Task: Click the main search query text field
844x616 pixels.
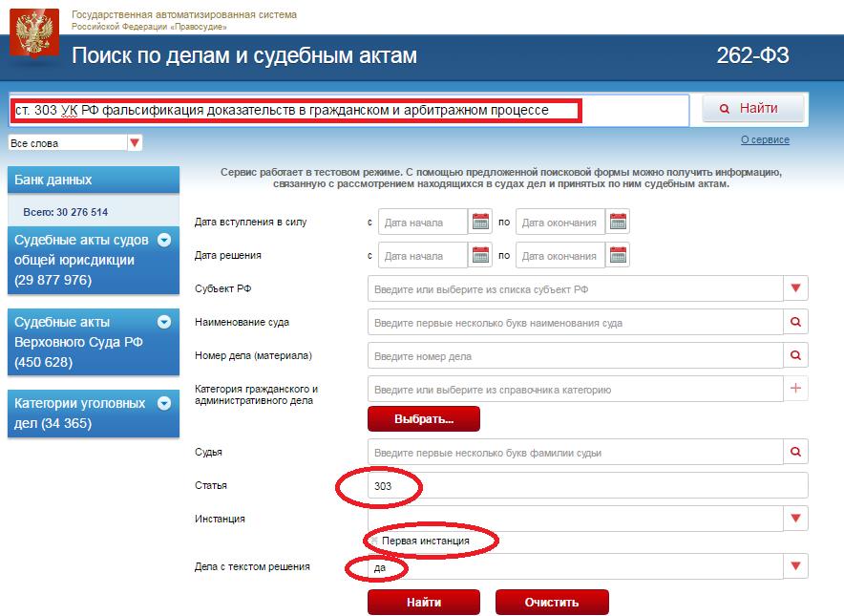Action: (x=348, y=111)
